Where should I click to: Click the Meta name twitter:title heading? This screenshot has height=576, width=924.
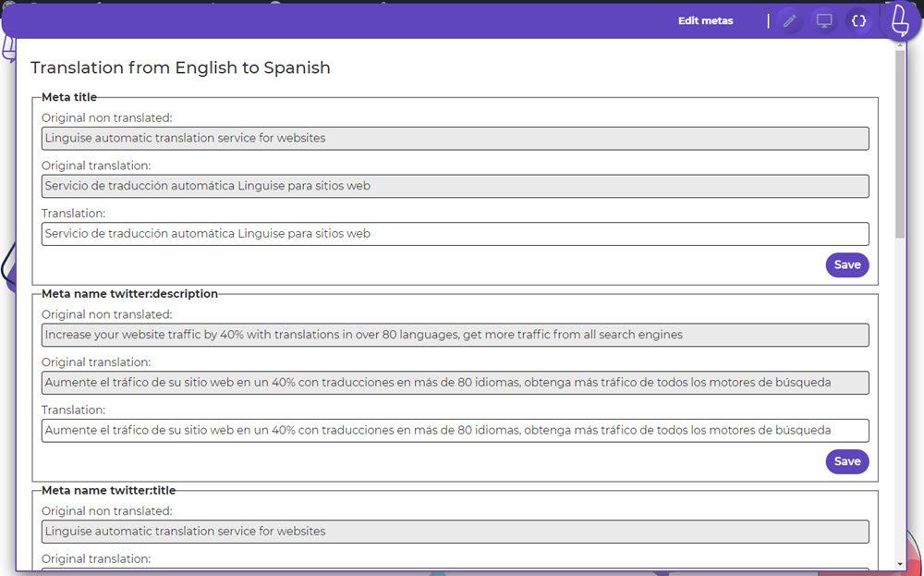pos(108,490)
